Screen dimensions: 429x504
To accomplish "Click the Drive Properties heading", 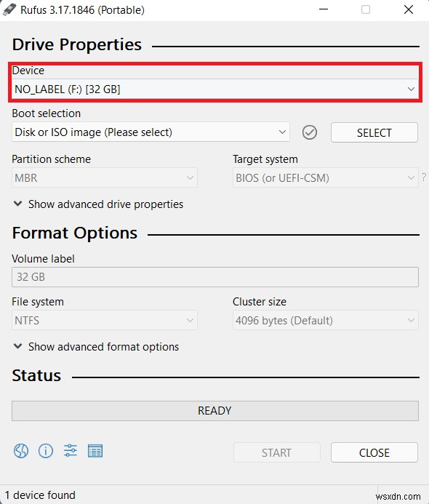I will [77, 44].
